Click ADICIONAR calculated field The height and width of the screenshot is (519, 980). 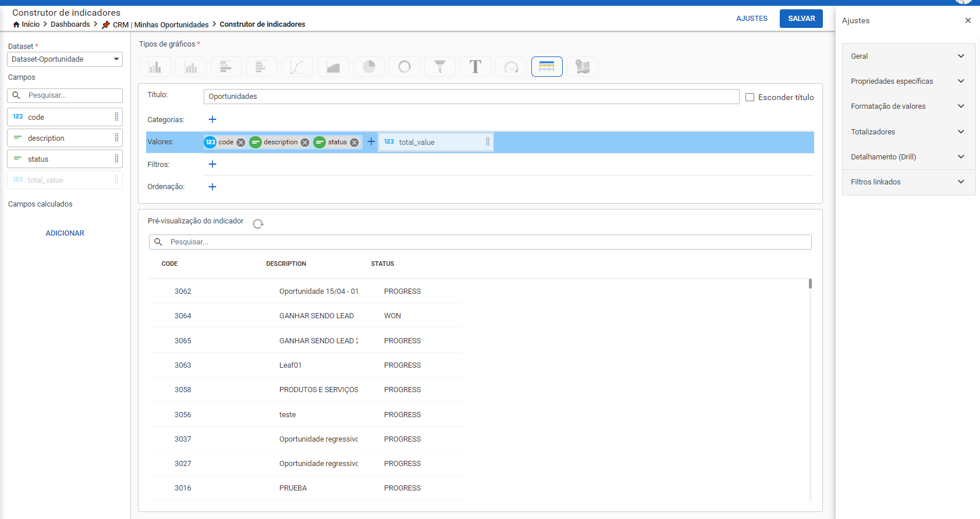point(65,233)
